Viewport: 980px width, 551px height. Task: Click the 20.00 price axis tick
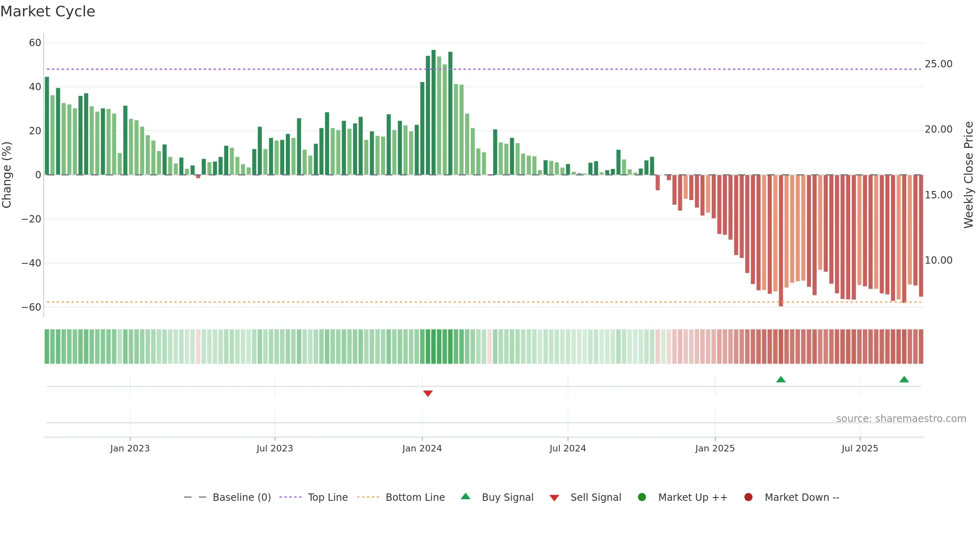(x=938, y=129)
